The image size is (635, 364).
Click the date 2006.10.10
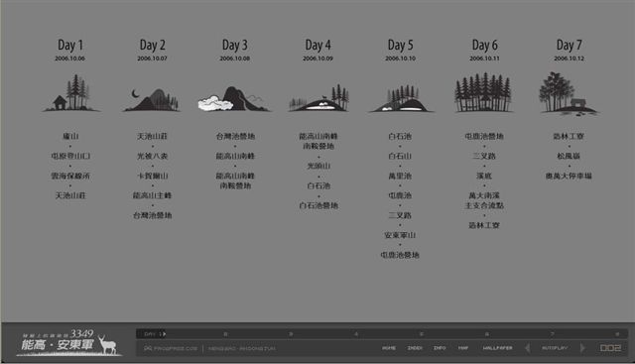(400, 59)
